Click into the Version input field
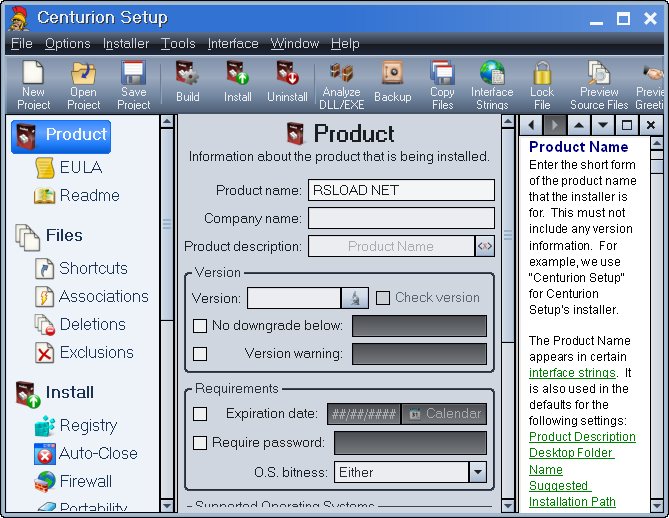The height and width of the screenshot is (518, 669). [x=294, y=298]
